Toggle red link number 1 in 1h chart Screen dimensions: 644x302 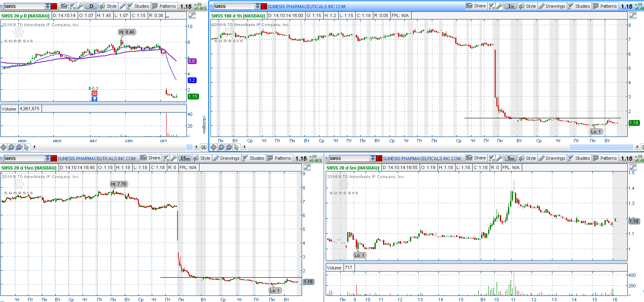click(264, 6)
